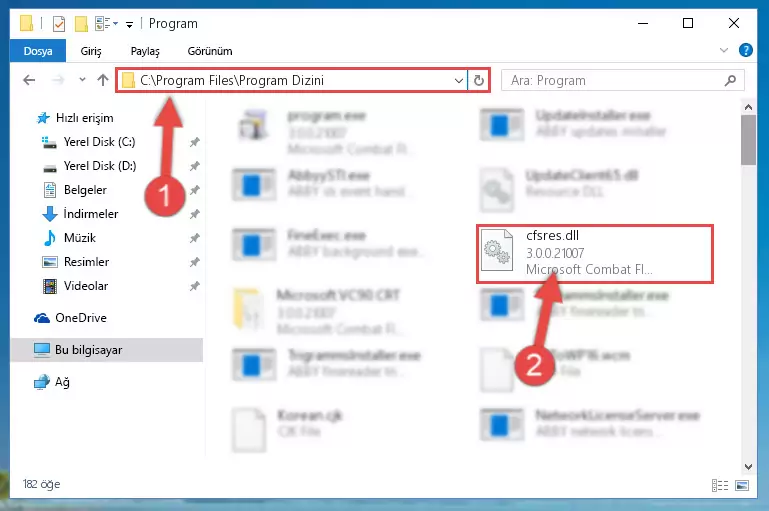Open recent locations dropdown arrow
Image resolution: width=769 pixels, height=511 pixels.
pos(82,80)
